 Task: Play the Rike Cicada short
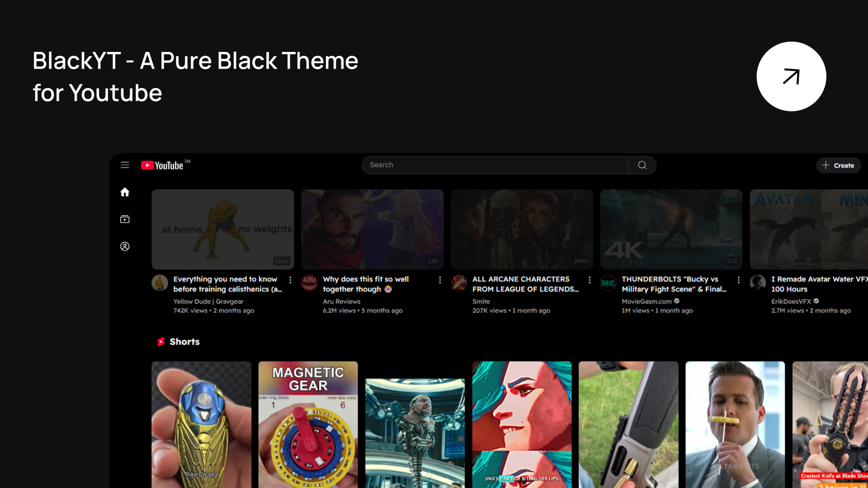(x=201, y=425)
